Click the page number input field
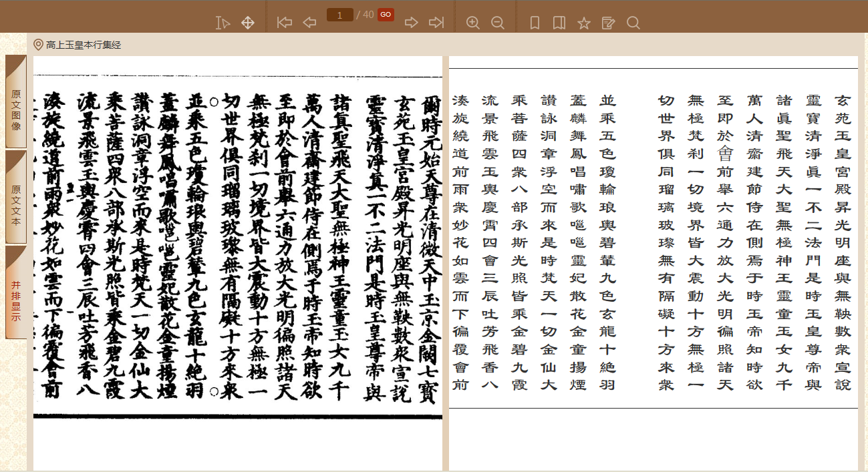Viewport: 868px width, 472px height. tap(340, 15)
